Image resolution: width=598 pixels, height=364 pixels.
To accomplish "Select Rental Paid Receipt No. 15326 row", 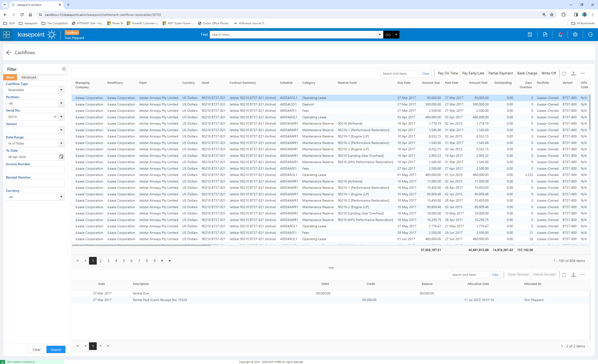I will coord(330,300).
